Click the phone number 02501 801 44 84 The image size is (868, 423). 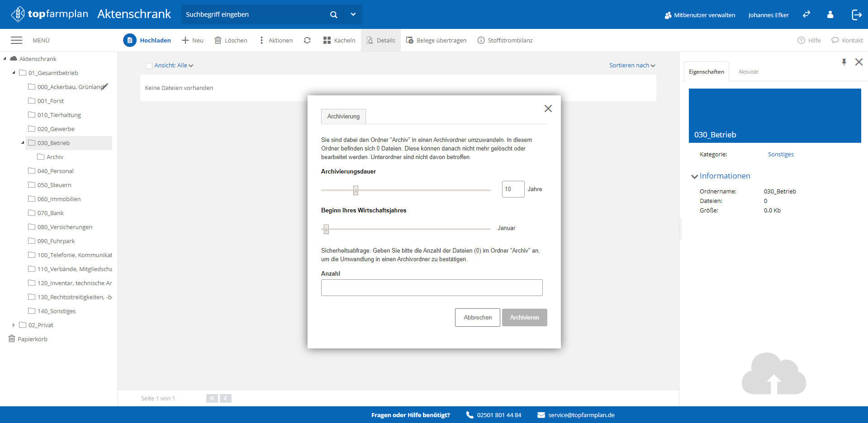coord(499,415)
